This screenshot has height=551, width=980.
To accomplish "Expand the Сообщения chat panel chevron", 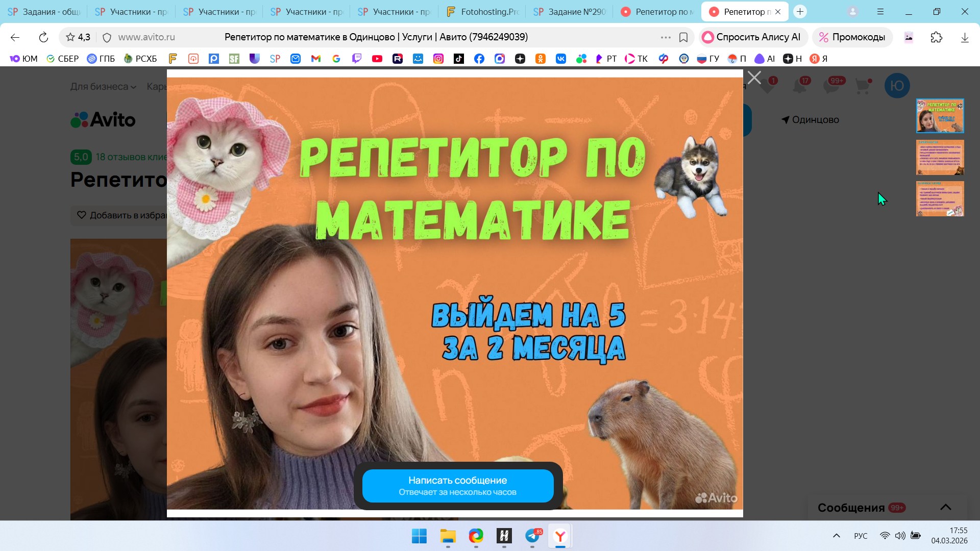I will click(x=945, y=507).
